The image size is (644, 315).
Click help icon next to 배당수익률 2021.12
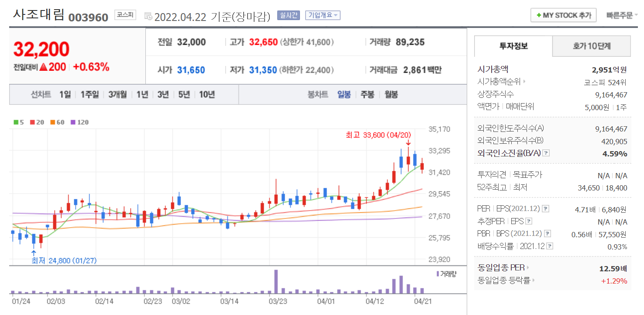point(550,246)
